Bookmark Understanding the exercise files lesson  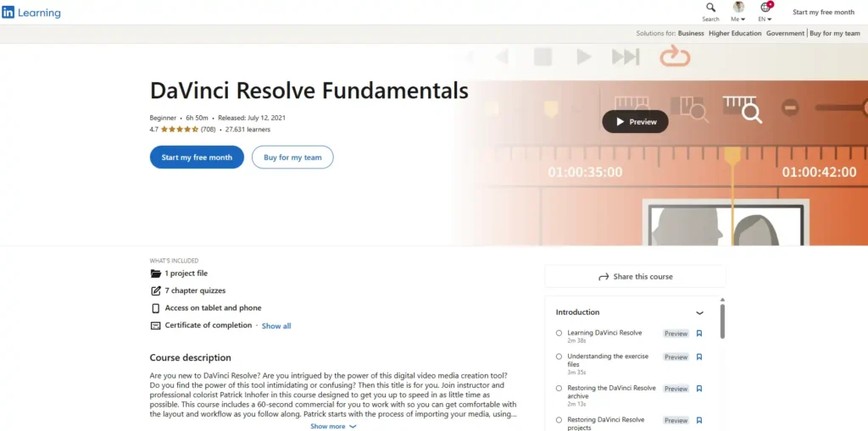699,356
